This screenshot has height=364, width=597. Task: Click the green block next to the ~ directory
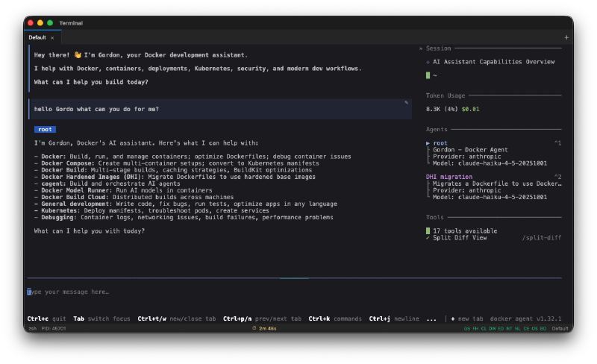tap(428, 75)
